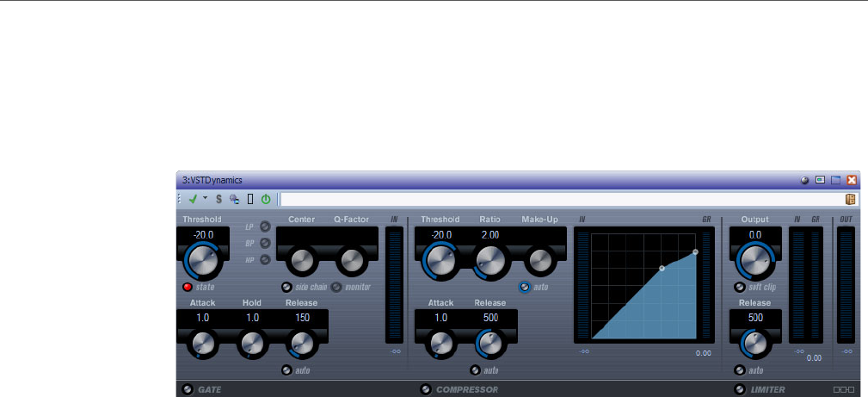This screenshot has height=397, width=868.
Task: Toggle the Gate monitor button
Action: [336, 288]
